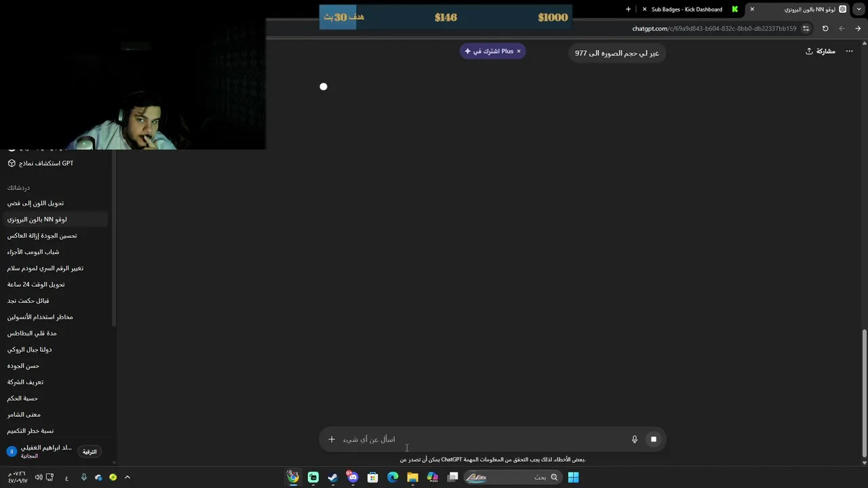
Task: Open chat حسن الجوده
Action: pyautogui.click(x=23, y=366)
